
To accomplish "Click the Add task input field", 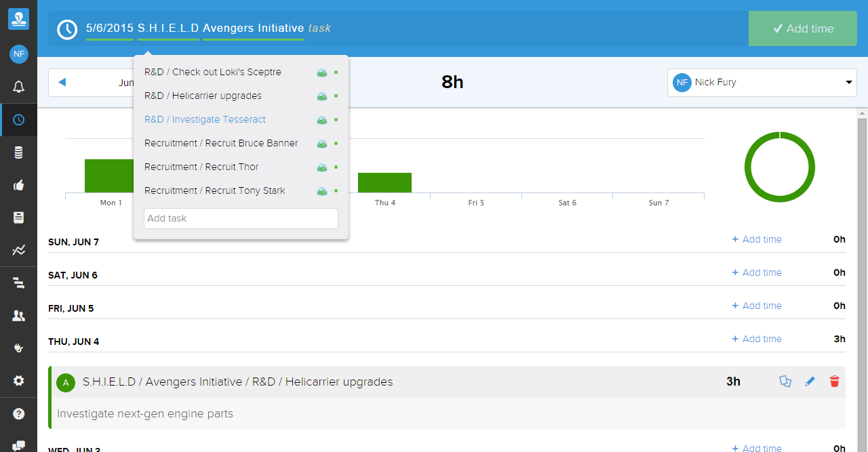I will pyautogui.click(x=241, y=218).
